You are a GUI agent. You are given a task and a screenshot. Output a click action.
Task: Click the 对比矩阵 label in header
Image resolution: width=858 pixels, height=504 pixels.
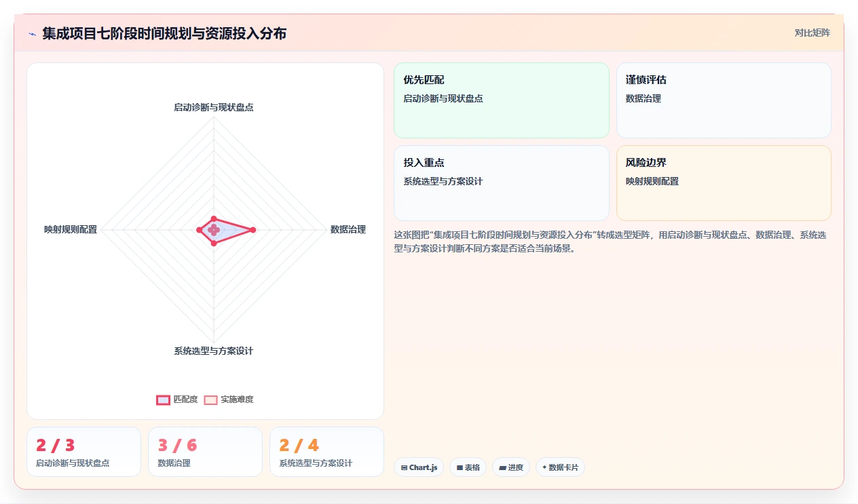point(813,33)
